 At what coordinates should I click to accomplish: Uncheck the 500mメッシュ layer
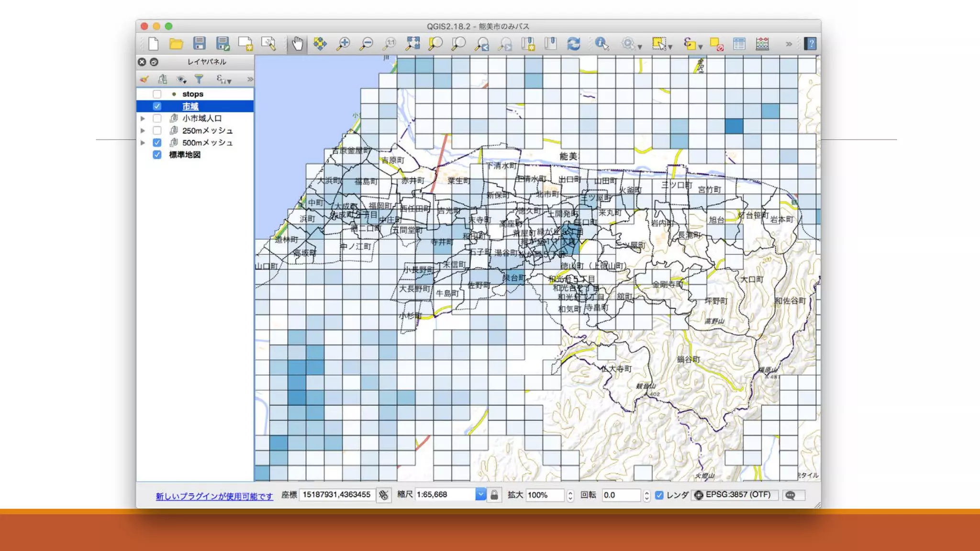(157, 143)
